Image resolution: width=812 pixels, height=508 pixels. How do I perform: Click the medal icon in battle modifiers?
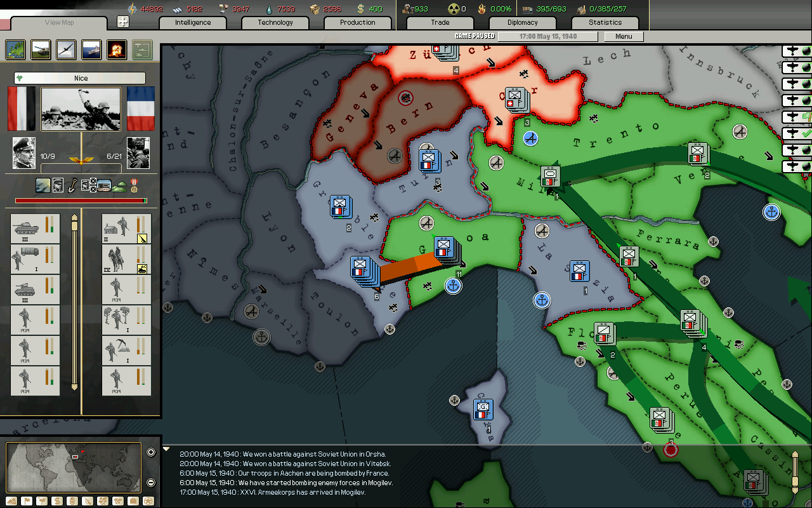click(134, 185)
